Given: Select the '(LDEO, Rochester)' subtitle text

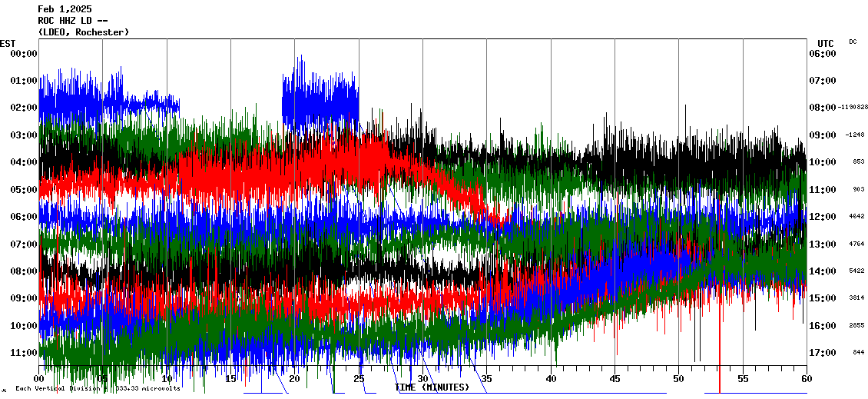Looking at the screenshot, I should pos(83,32).
